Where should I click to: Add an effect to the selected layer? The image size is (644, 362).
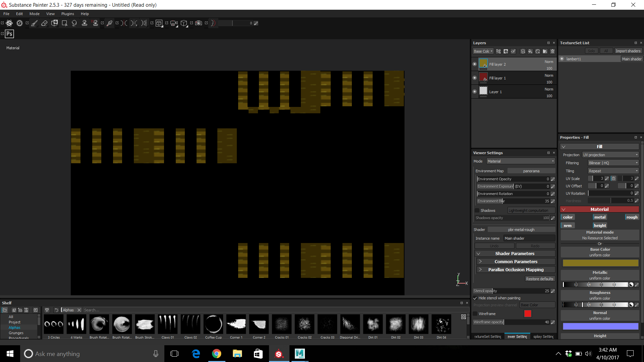click(498, 51)
